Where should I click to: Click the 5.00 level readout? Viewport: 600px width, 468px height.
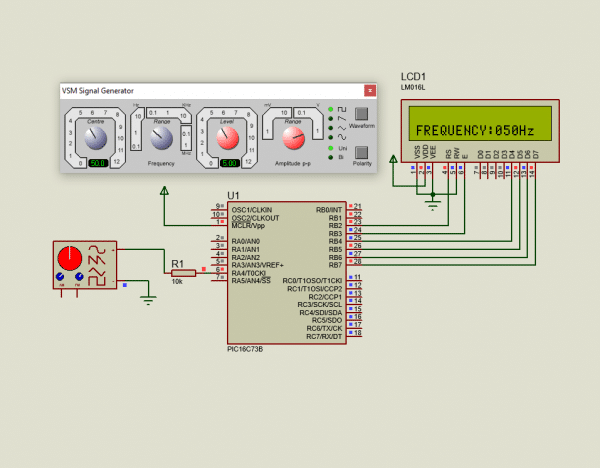coord(230,163)
